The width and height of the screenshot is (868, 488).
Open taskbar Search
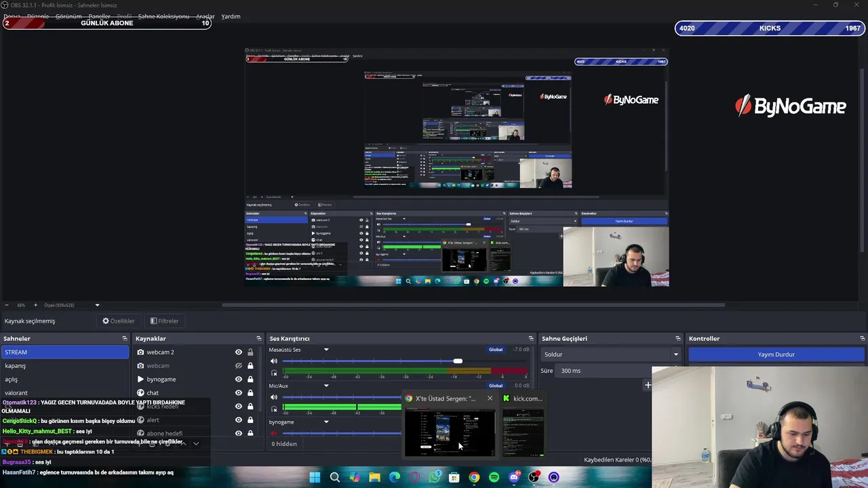click(334, 477)
